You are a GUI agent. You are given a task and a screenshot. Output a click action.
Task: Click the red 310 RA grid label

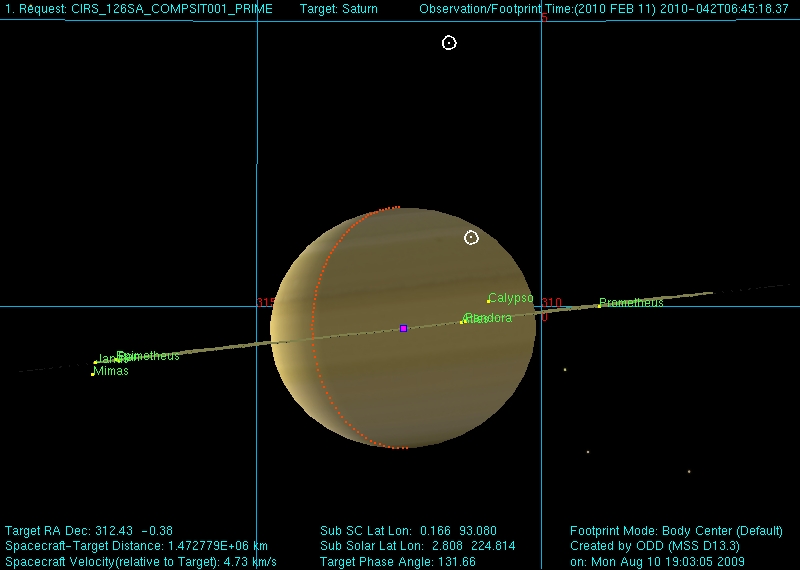coord(552,302)
